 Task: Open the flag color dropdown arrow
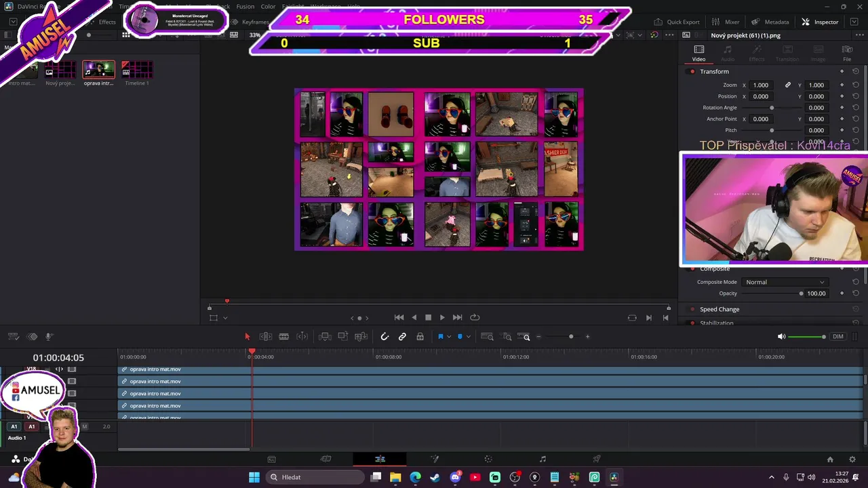[x=448, y=337]
